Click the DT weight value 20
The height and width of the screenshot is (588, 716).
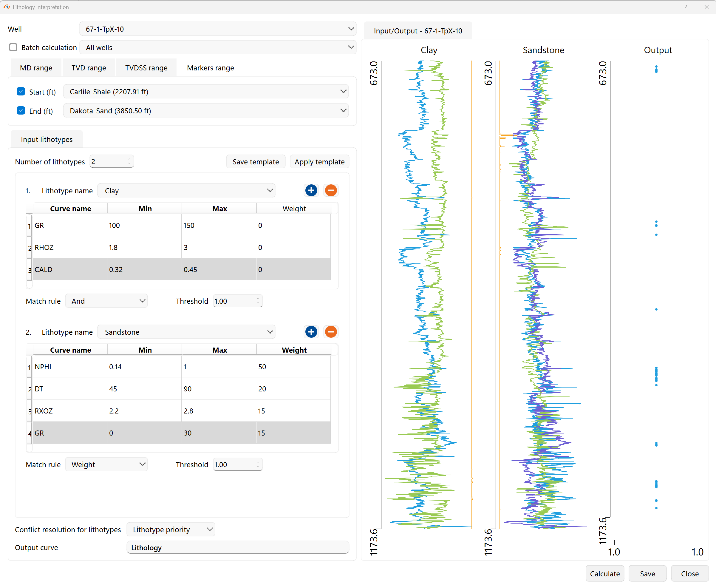(293, 388)
